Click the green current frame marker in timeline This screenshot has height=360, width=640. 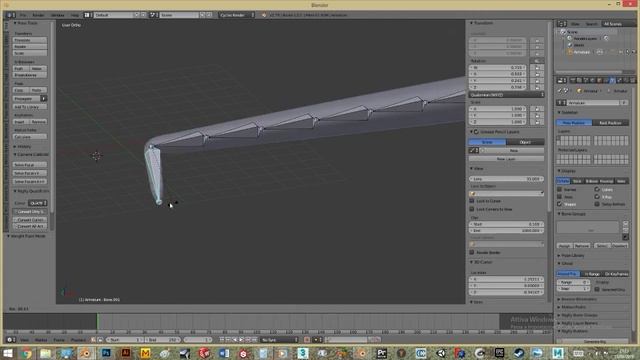click(98, 321)
